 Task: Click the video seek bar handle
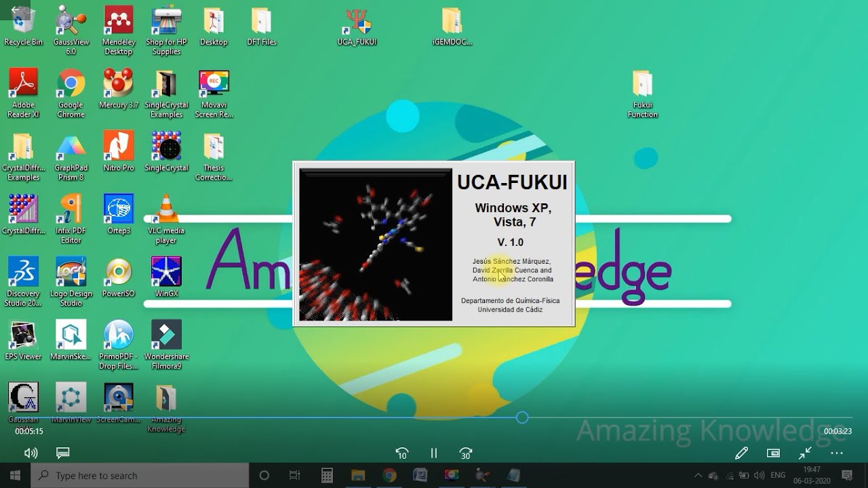click(x=522, y=418)
